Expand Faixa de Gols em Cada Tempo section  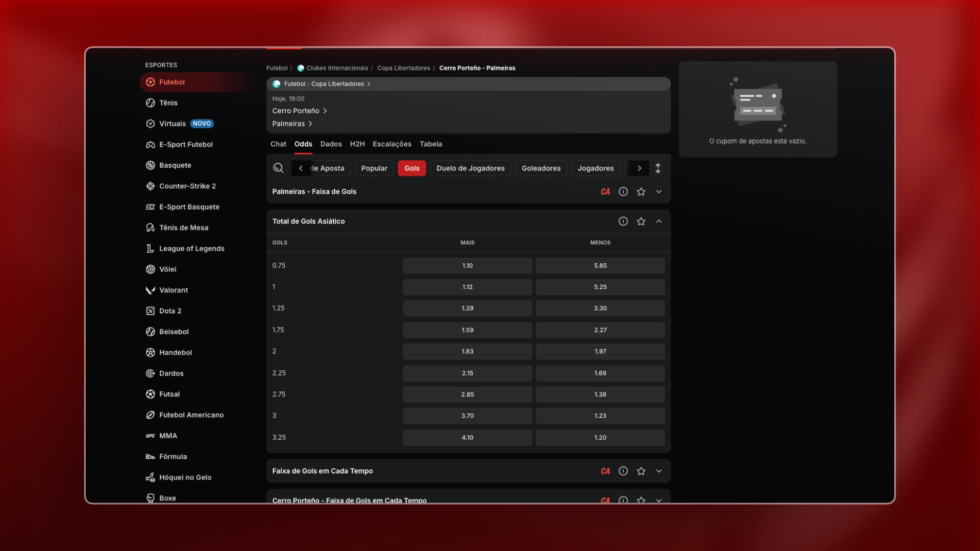coord(659,471)
